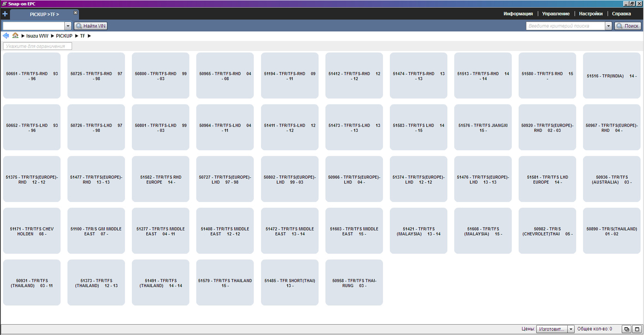
Task: Open the Справка menu
Action: [x=621, y=14]
